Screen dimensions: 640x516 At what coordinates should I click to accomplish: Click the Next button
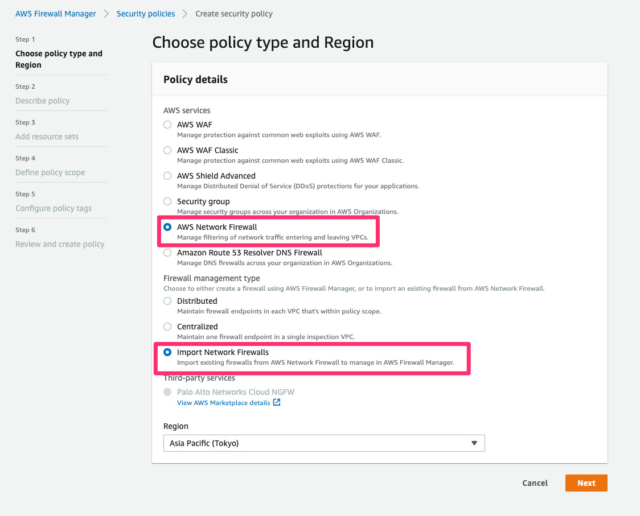[x=586, y=483]
